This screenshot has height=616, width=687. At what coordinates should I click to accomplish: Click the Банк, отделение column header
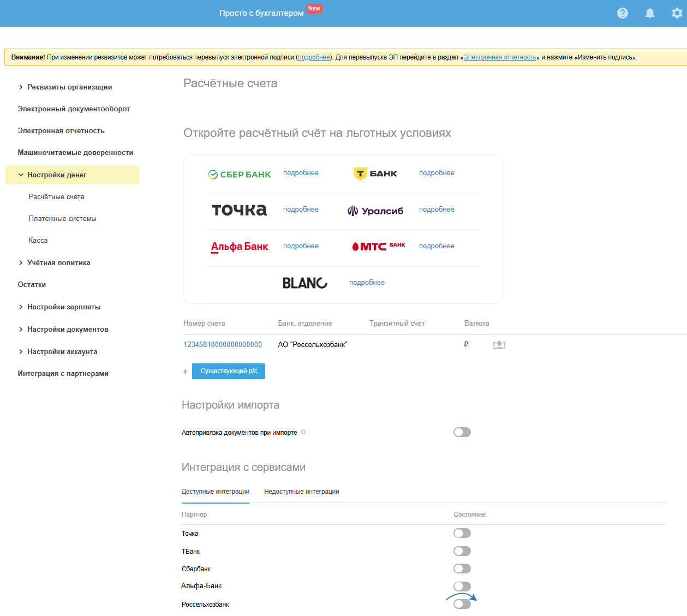(x=305, y=324)
